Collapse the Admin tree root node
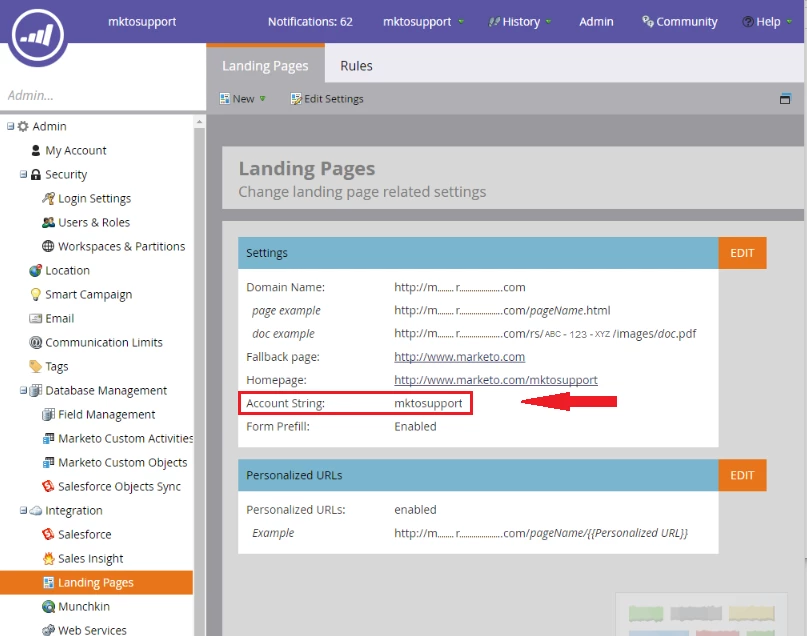The image size is (807, 636). point(10,126)
